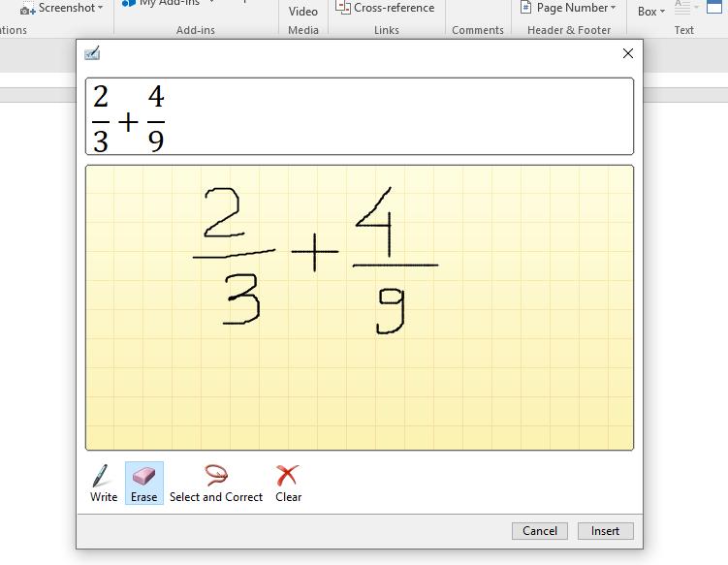
Task: Click the Page Number document icon
Action: point(525,8)
